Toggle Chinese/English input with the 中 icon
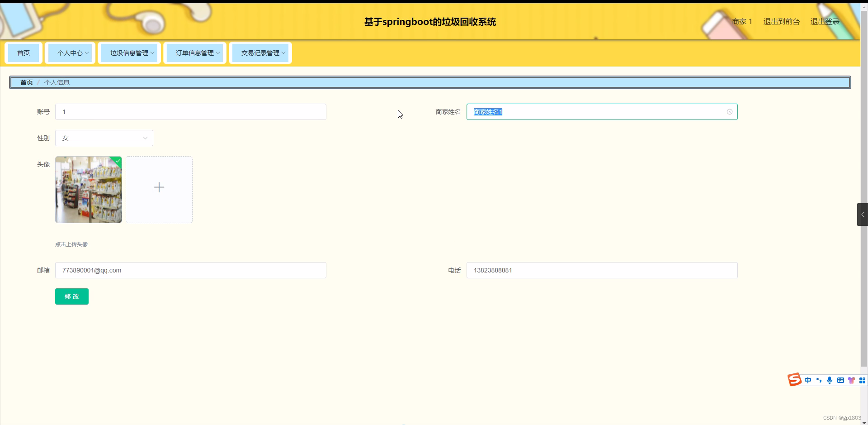The height and width of the screenshot is (425, 868). coord(808,380)
